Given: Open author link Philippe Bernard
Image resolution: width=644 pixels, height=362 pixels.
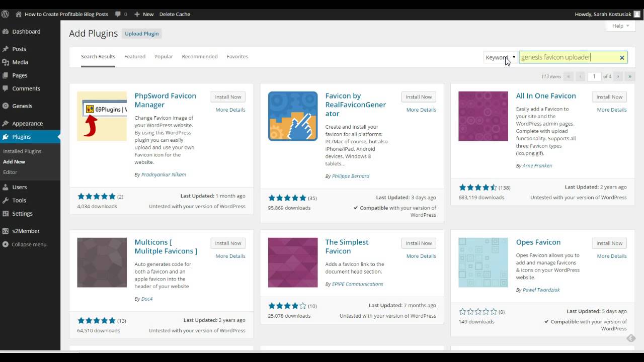Looking at the screenshot, I should point(351,176).
